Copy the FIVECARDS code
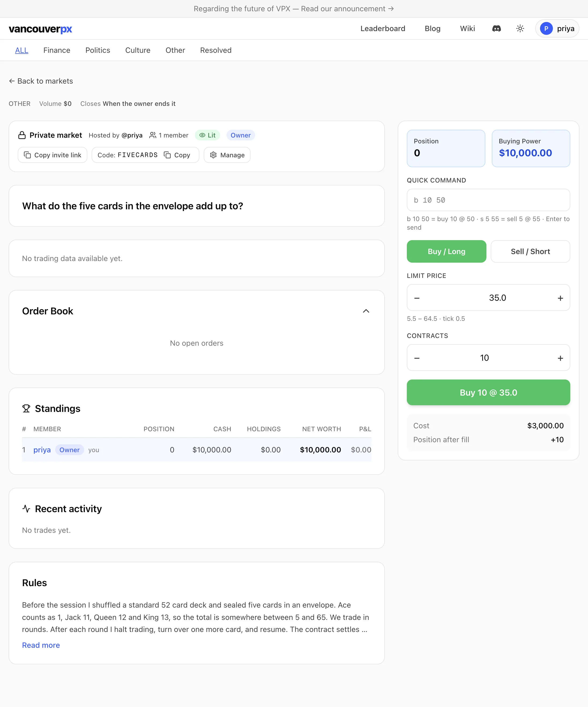This screenshot has width=588, height=707. [x=177, y=155]
